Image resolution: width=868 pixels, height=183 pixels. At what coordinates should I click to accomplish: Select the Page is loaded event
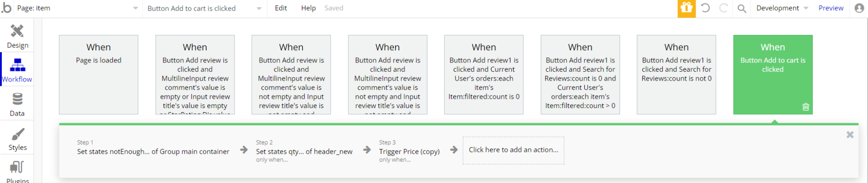coord(98,75)
